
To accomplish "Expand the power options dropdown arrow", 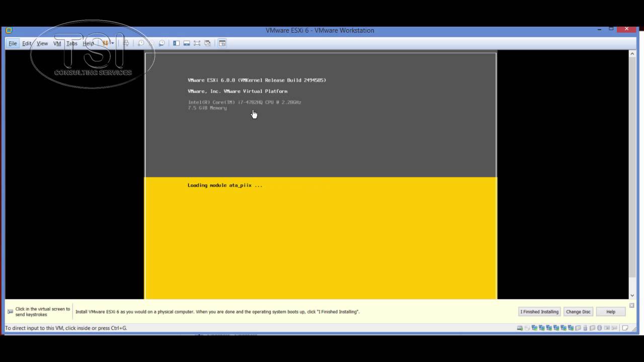I will (x=113, y=43).
